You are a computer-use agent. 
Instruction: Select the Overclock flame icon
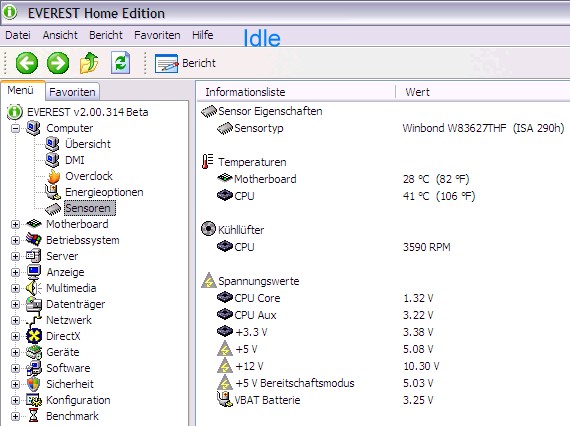click(54, 176)
